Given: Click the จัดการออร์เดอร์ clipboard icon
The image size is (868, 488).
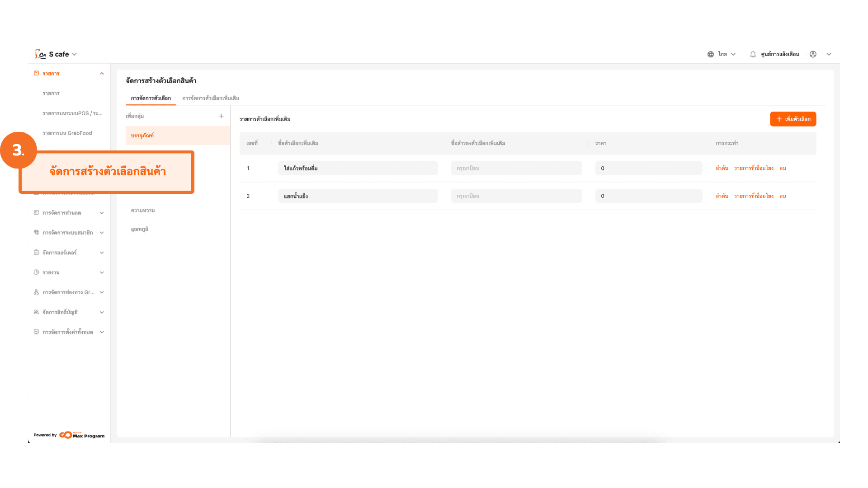Looking at the screenshot, I should click(36, 253).
